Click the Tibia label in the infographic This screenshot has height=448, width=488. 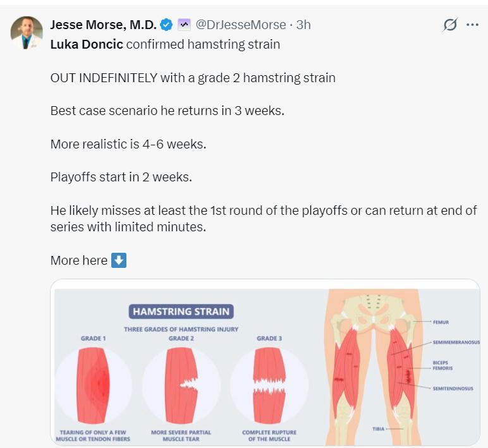tap(378, 429)
